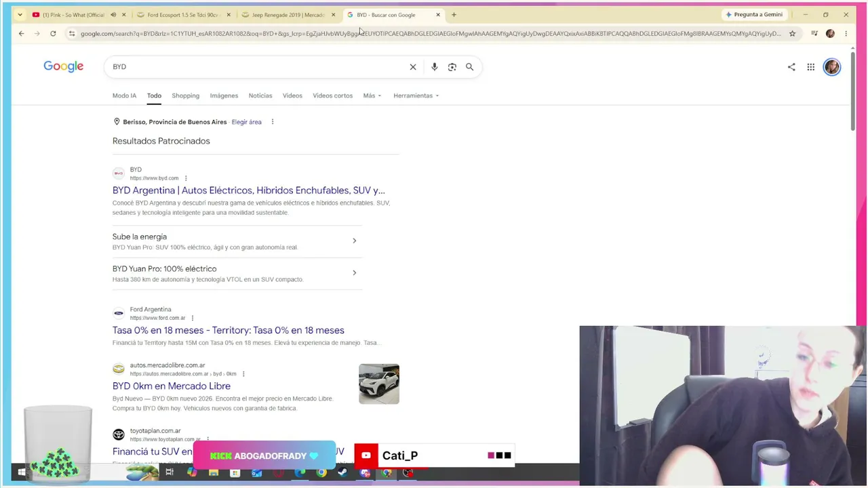Select the Noticias search tab
The image size is (868, 488).
(x=260, y=96)
